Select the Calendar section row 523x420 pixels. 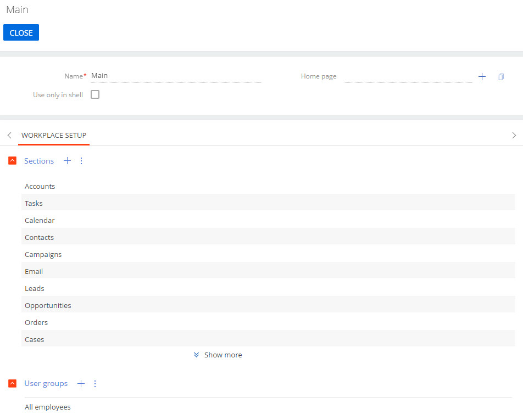click(x=268, y=220)
